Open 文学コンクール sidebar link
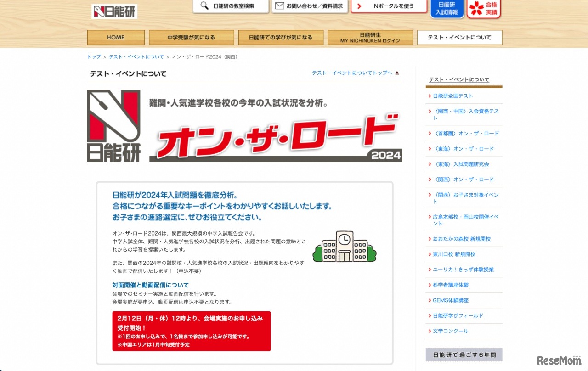Image resolution: width=588 pixels, height=371 pixels. pos(451,331)
